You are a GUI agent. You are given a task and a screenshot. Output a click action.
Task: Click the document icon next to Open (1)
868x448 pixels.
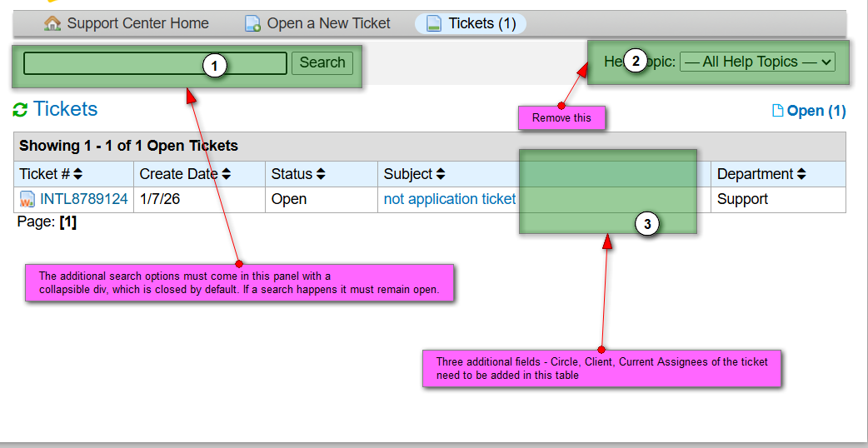(777, 111)
